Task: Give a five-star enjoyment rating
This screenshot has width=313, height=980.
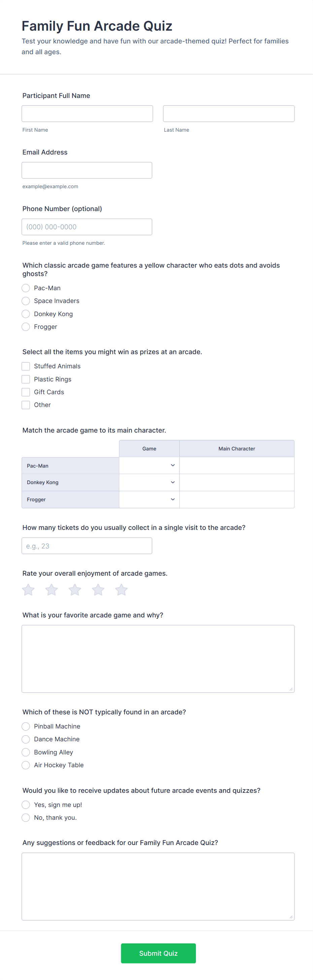Action: (x=121, y=590)
